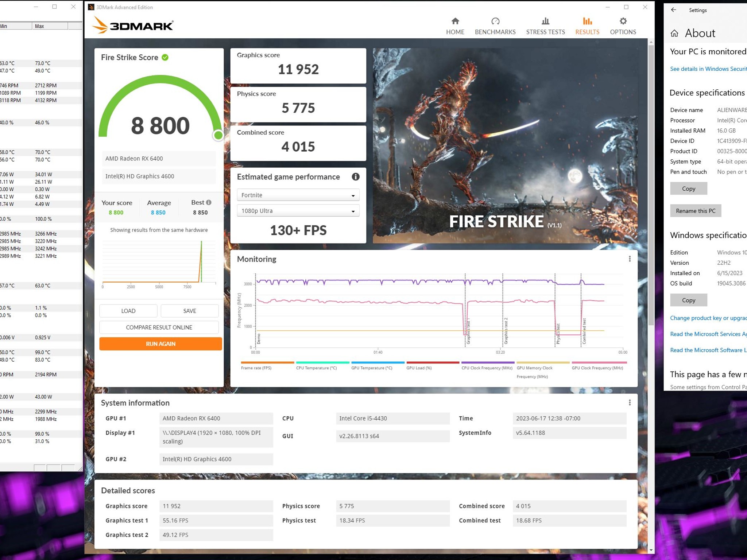The image size is (747, 560).
Task: Open the 1080p Ultra preset dropdown
Action: tap(298, 211)
